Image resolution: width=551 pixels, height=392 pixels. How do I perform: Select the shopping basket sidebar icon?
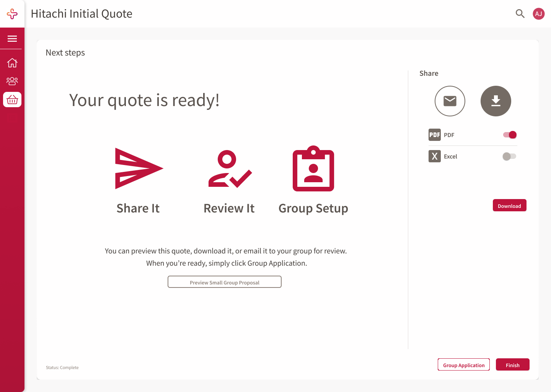(x=12, y=100)
